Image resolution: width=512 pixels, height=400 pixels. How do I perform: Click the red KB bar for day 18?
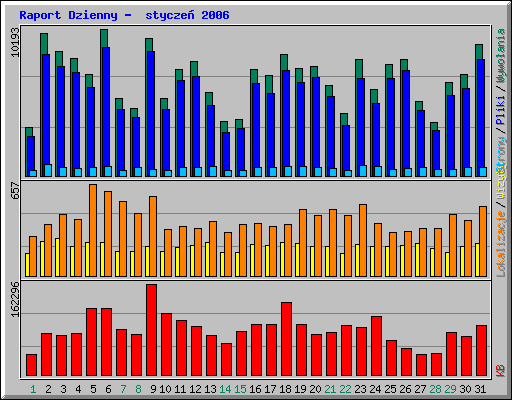(x=286, y=339)
